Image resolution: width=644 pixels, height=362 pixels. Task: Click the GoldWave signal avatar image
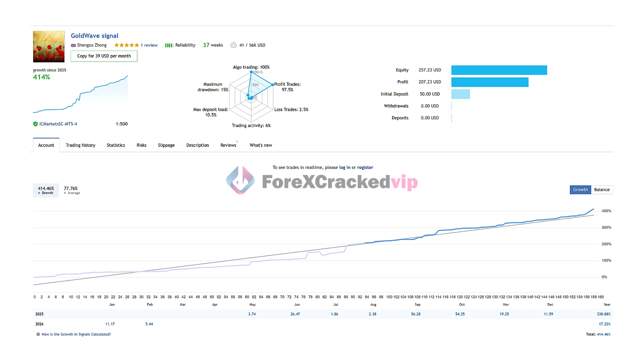[x=49, y=47]
